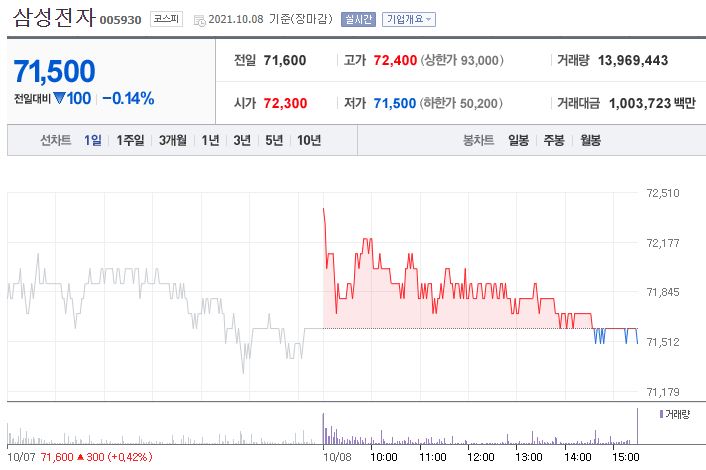This screenshot has width=706, height=470.
Task: Click the 시가 value 72,300
Action: tap(285, 104)
